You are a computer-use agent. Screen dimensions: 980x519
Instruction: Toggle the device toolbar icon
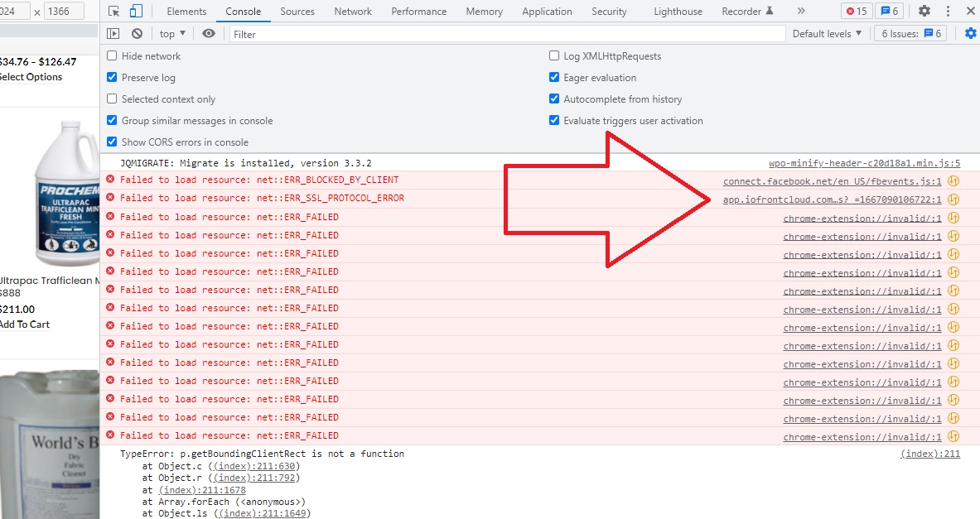tap(136, 12)
